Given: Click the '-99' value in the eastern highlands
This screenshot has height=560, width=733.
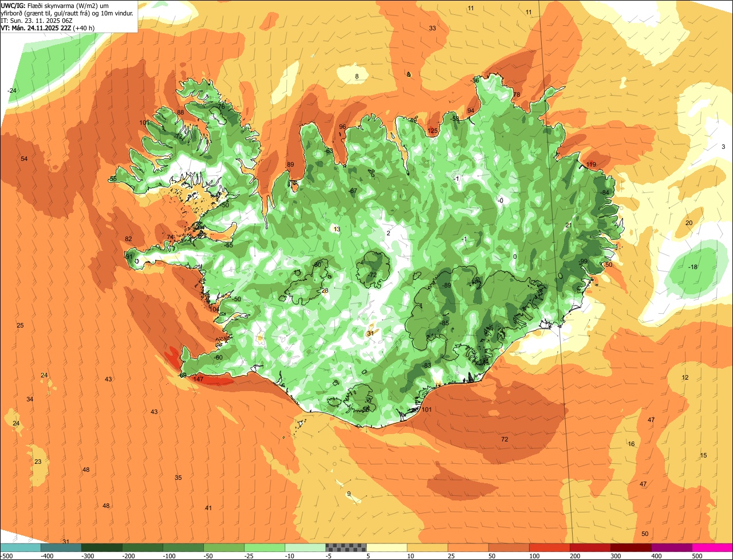Looking at the screenshot, I should pos(583,261).
